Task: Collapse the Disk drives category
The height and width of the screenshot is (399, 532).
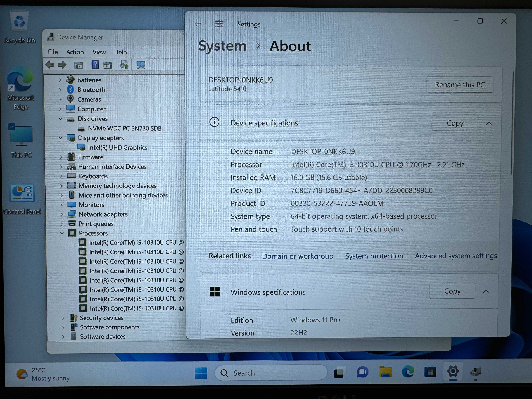Action: point(61,119)
